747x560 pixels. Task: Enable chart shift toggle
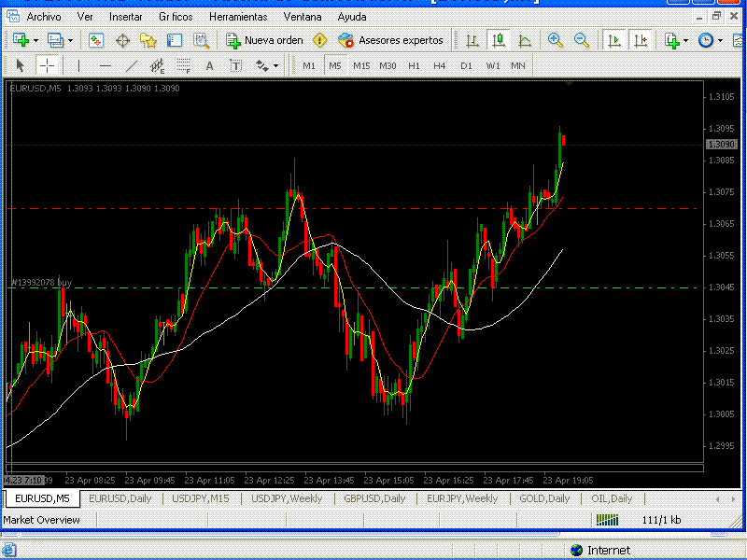(x=640, y=40)
